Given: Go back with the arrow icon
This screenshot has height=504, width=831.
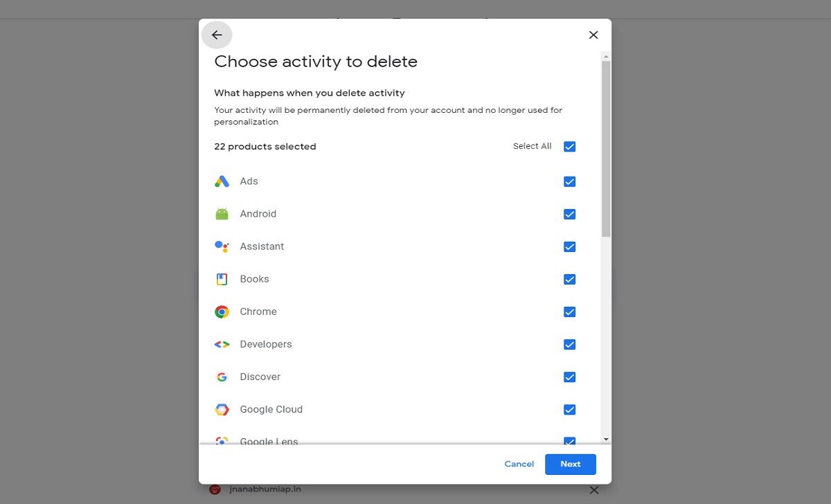Looking at the screenshot, I should [x=217, y=35].
